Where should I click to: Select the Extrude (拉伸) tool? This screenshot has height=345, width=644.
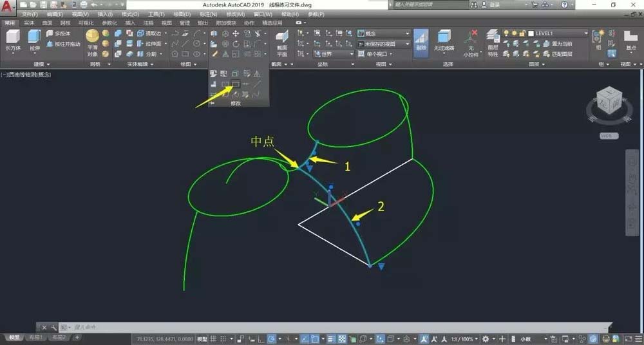(x=35, y=41)
